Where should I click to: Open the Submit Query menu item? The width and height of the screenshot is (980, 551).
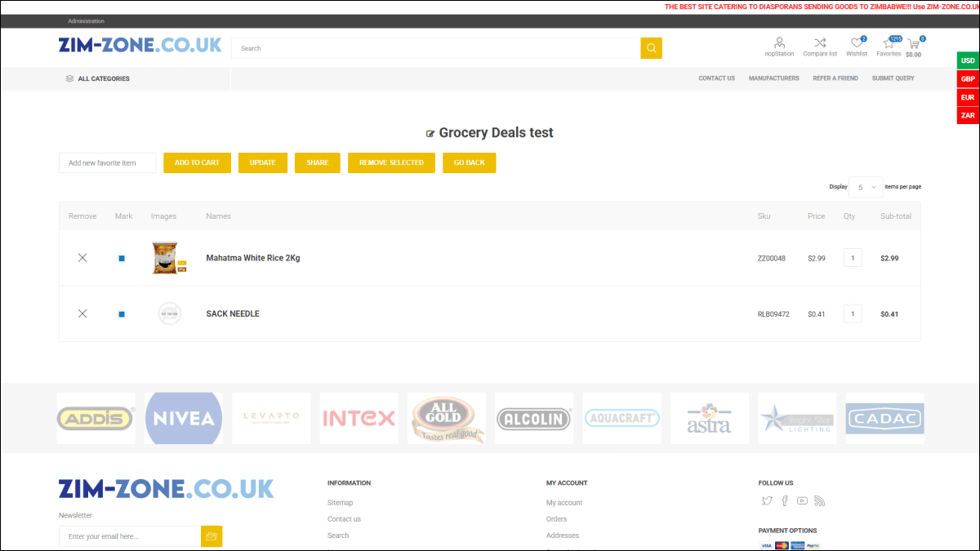click(893, 78)
